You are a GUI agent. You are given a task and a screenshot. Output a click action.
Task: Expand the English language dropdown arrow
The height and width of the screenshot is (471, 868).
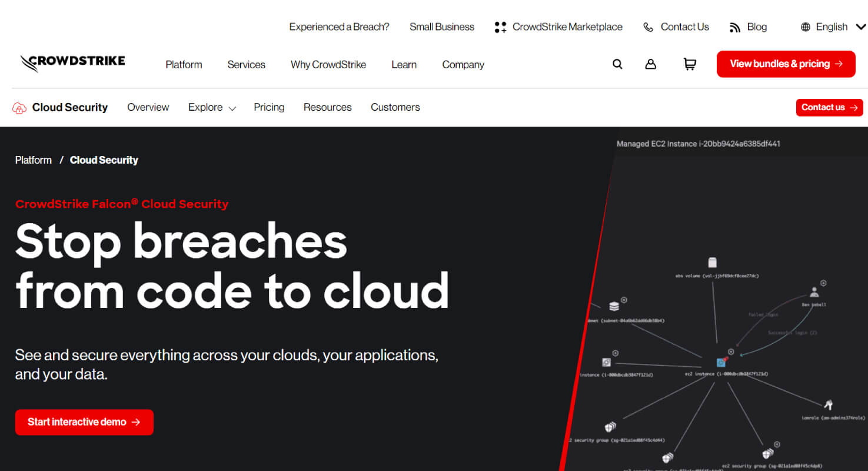[x=861, y=27]
